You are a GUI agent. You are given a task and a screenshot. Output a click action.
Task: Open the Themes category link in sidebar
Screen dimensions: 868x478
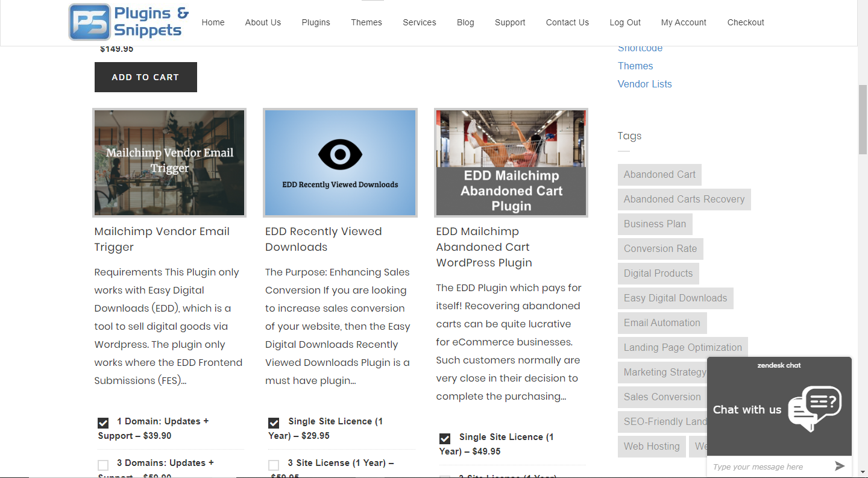(635, 66)
